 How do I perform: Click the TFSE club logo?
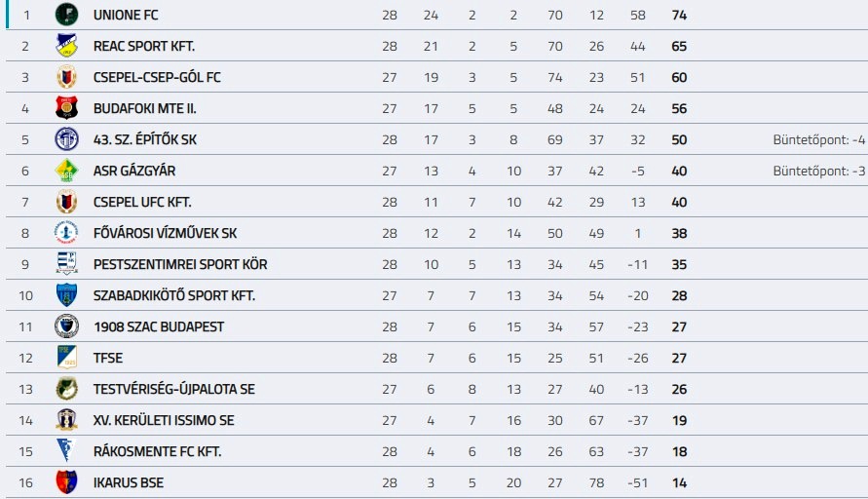[66, 358]
